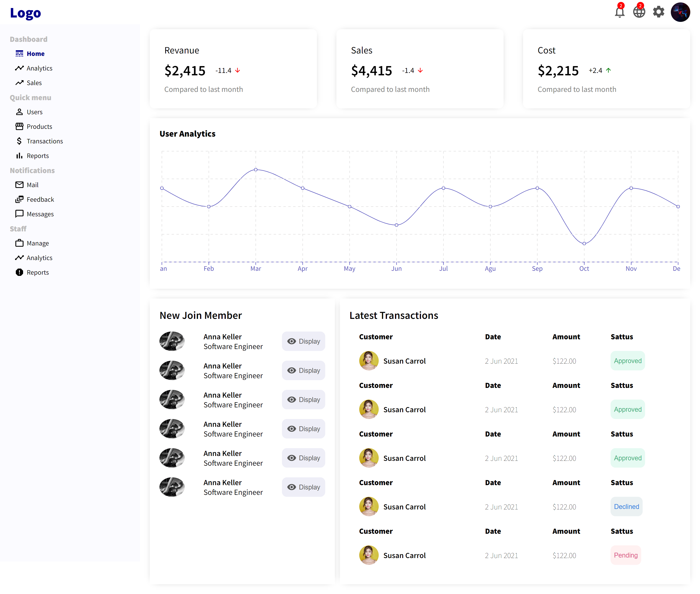This screenshot has width=700, height=594.
Task: Click the Manage briefcase icon
Action: (x=19, y=243)
